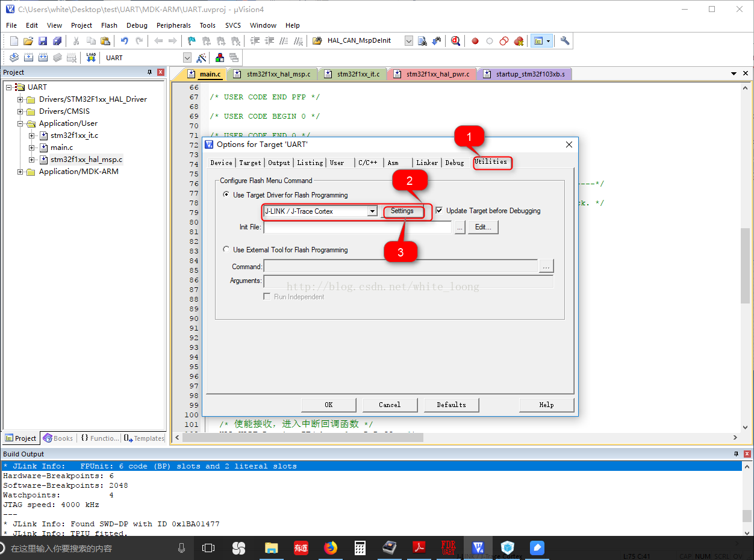Expand the Drivers/CMSIS folder in the tree
This screenshot has width=754, height=560.
tap(20, 111)
